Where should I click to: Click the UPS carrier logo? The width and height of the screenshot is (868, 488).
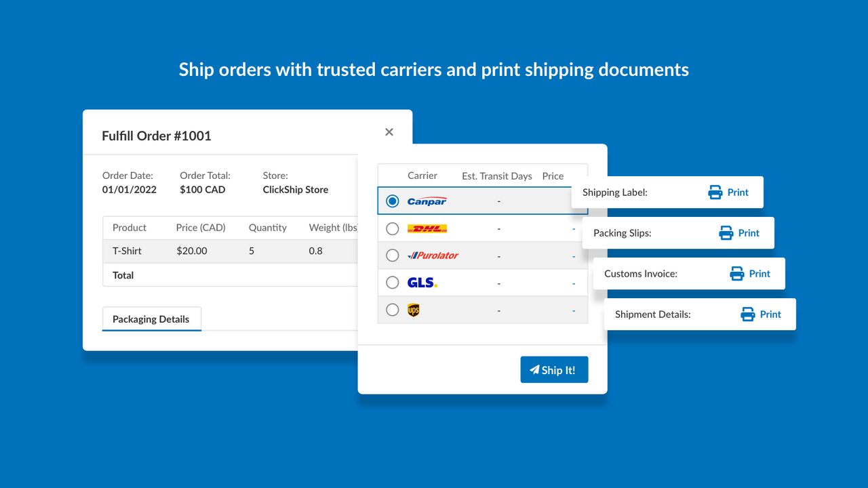[x=414, y=309]
